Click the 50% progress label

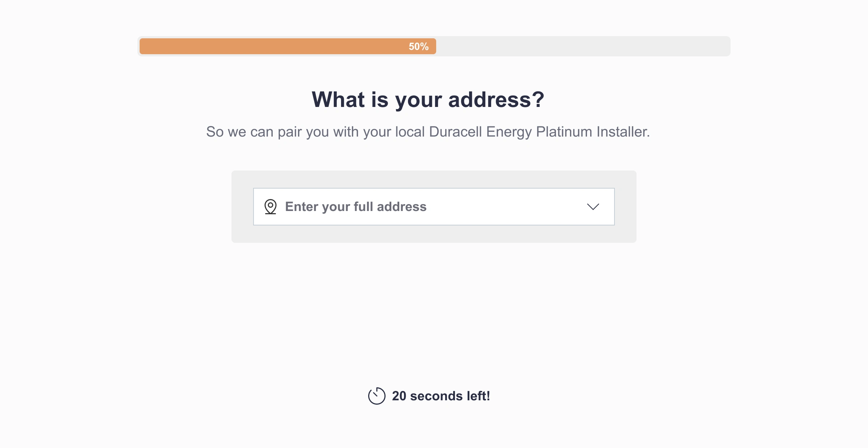pos(418,47)
